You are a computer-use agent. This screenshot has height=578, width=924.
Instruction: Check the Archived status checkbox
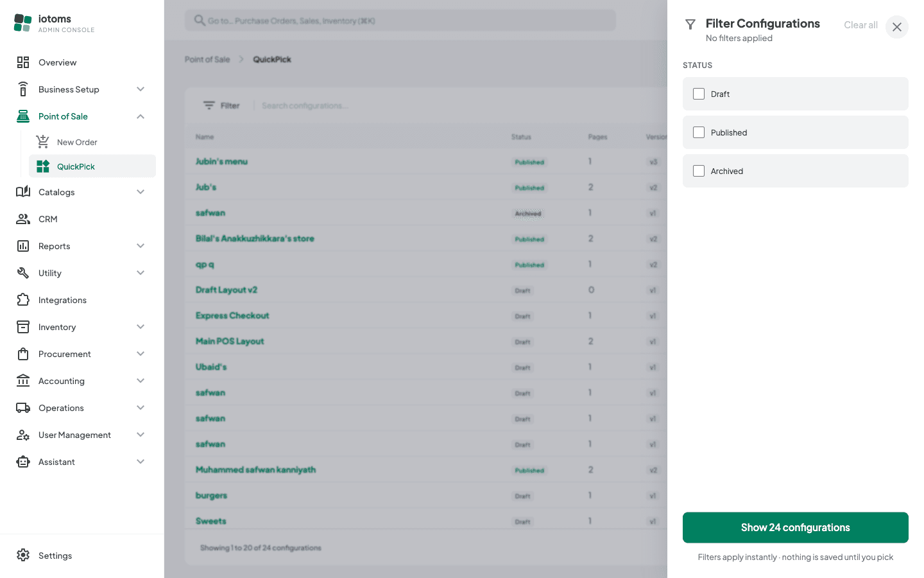[699, 171]
